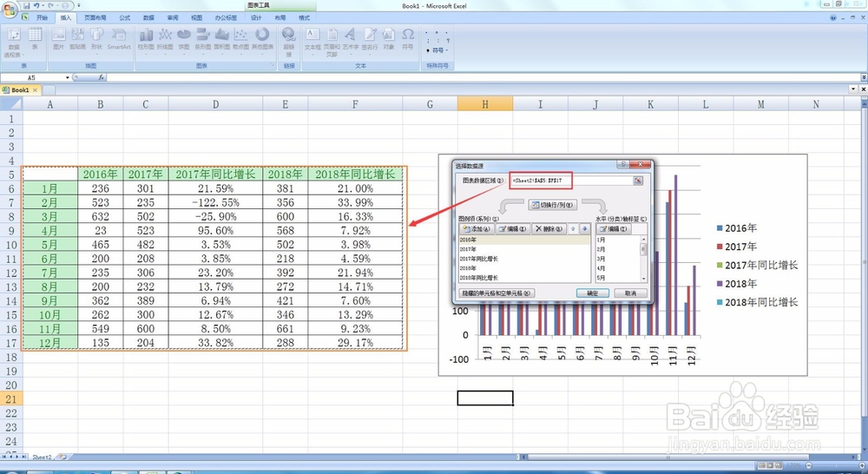Insert a picture (图片)

point(59,39)
